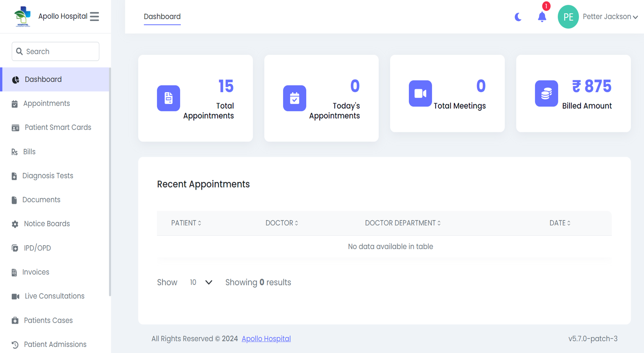Toggle sorting on the PATIENT column

pyautogui.click(x=200, y=223)
